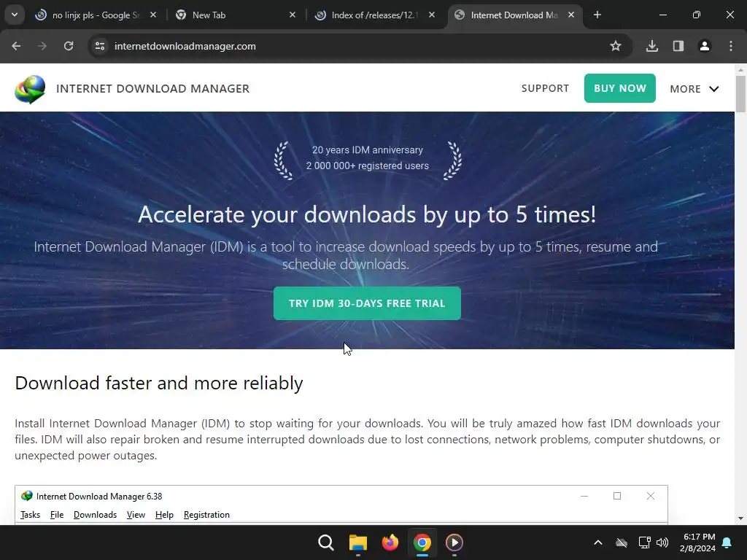Open the media player taskbar icon
Image resolution: width=747 pixels, height=560 pixels.
454,542
